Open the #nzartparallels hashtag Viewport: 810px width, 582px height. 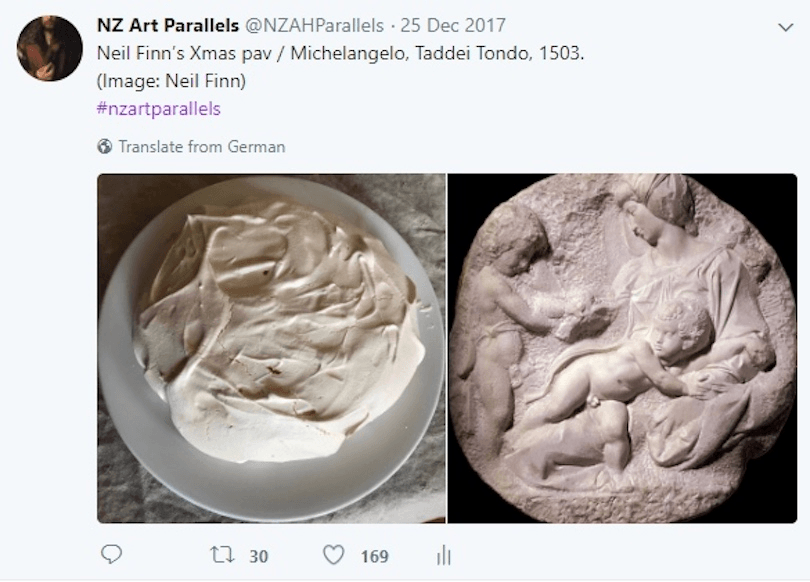158,109
